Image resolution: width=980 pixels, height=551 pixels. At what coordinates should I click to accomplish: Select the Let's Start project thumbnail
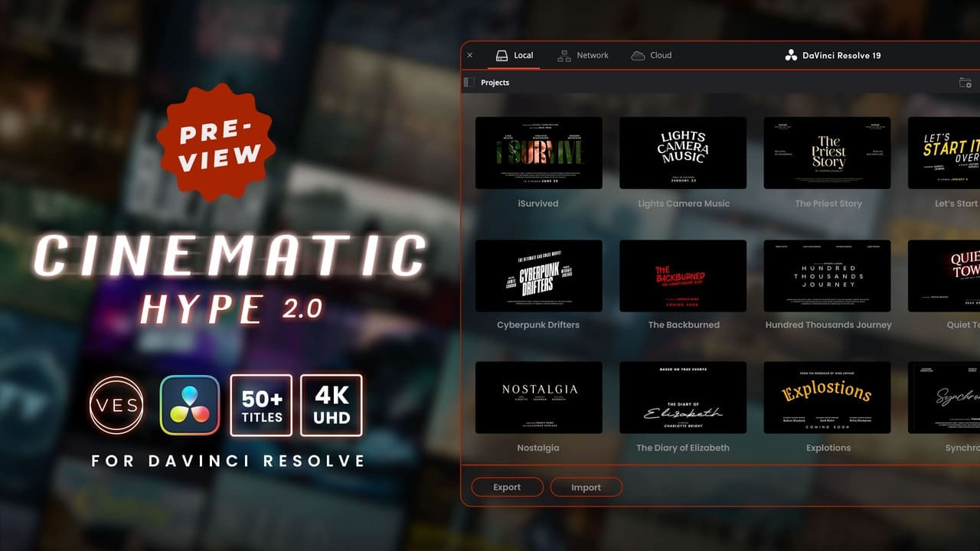click(944, 152)
